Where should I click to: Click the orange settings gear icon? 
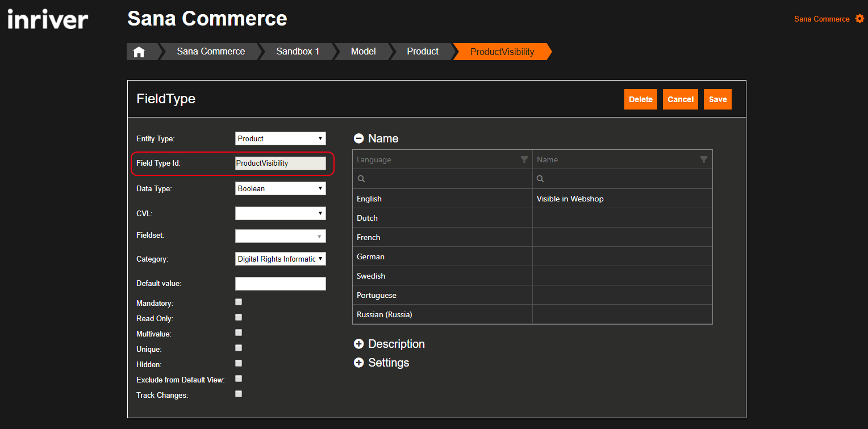point(859,19)
